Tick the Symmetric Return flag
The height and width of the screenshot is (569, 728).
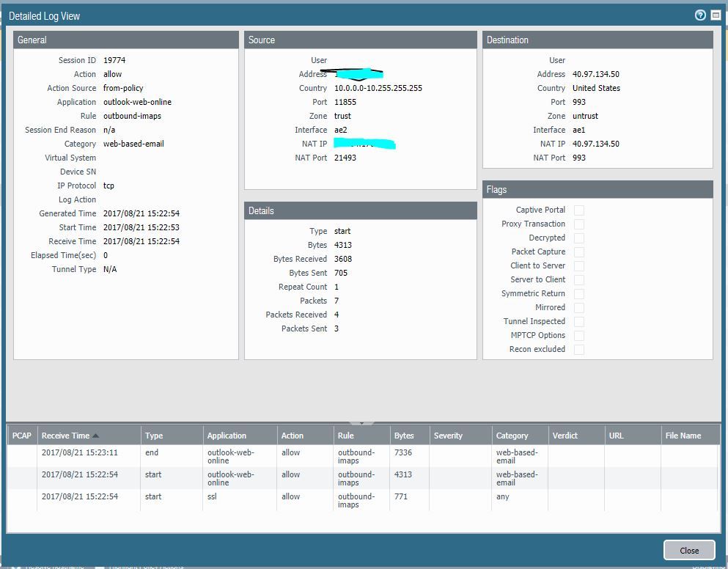pyautogui.click(x=579, y=294)
